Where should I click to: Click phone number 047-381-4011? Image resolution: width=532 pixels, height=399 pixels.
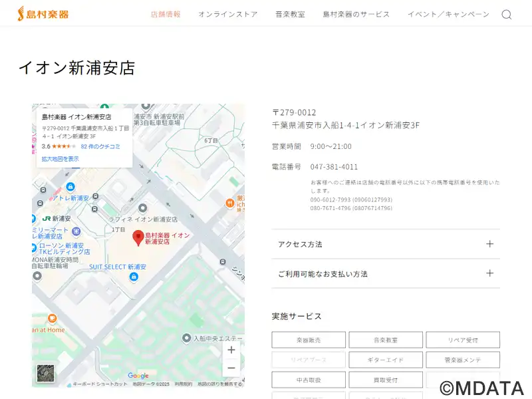pyautogui.click(x=334, y=167)
